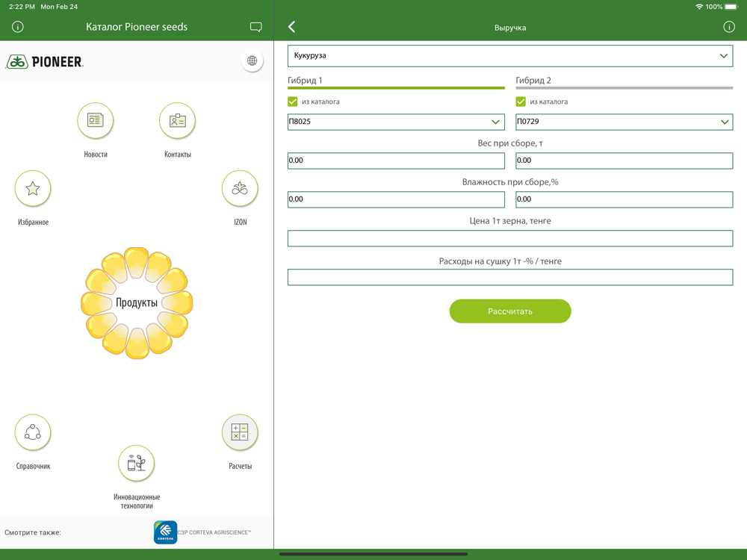Tap 'Каталог Pioneer seeds' title
Image resolution: width=747 pixels, height=560 pixels.
(x=137, y=27)
